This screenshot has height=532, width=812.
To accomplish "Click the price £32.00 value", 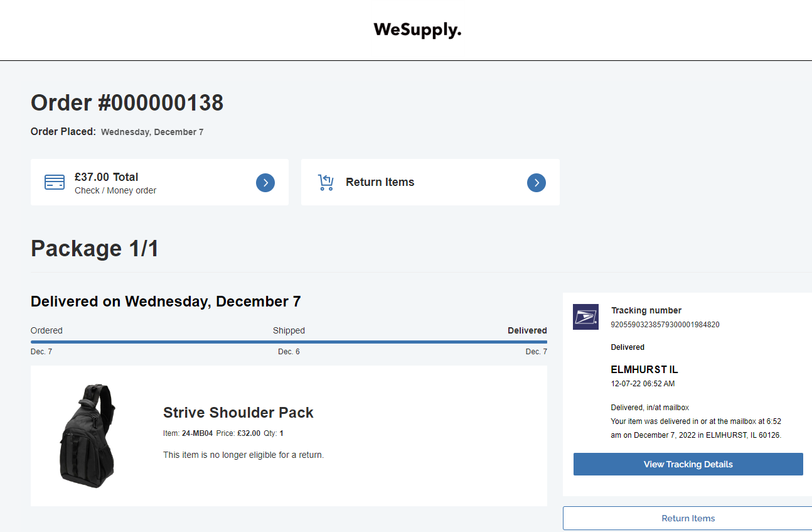I will point(248,433).
